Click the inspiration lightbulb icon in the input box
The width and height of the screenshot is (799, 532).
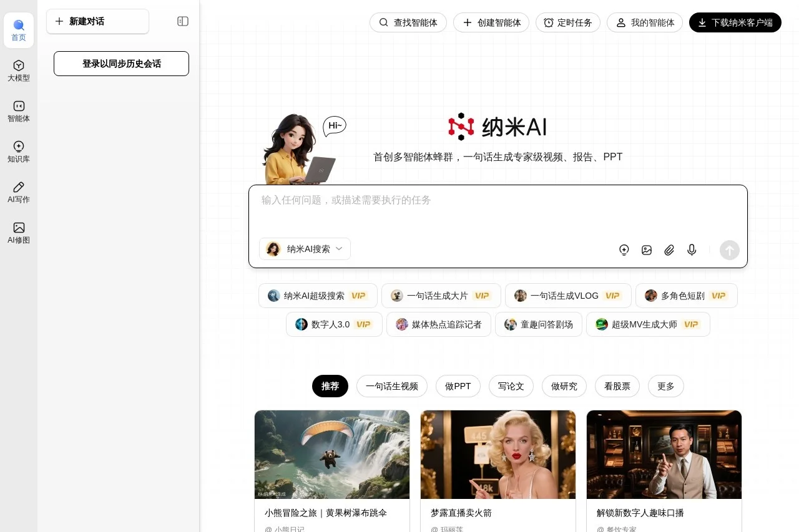624,250
